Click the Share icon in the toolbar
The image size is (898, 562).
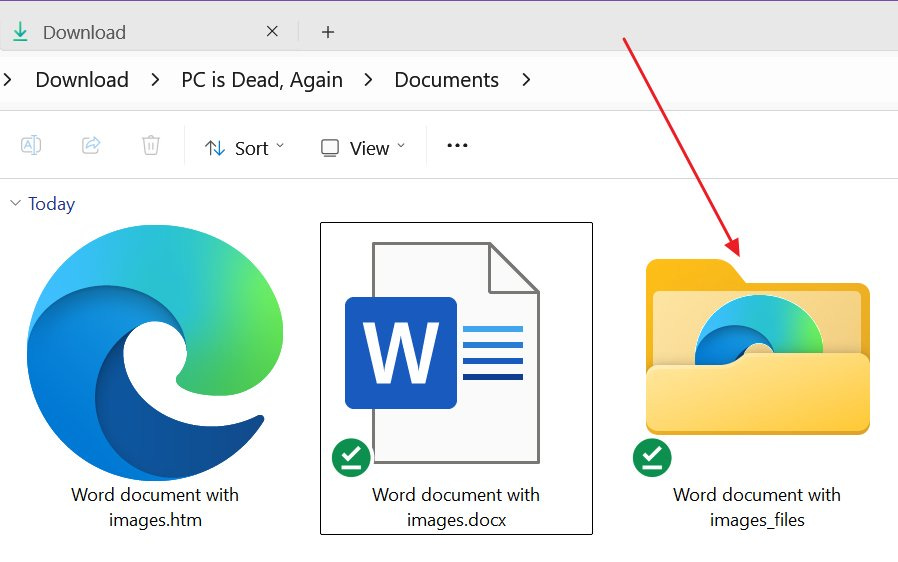tap(91, 146)
